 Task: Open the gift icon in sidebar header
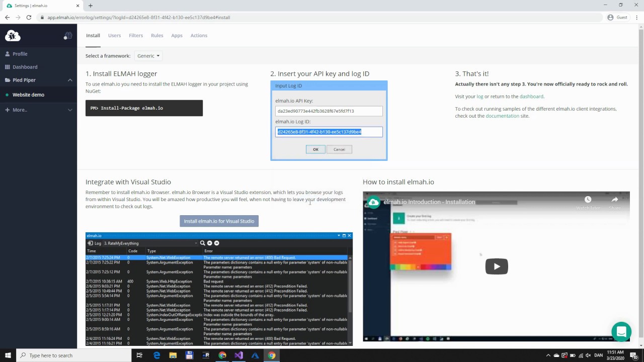(68, 36)
